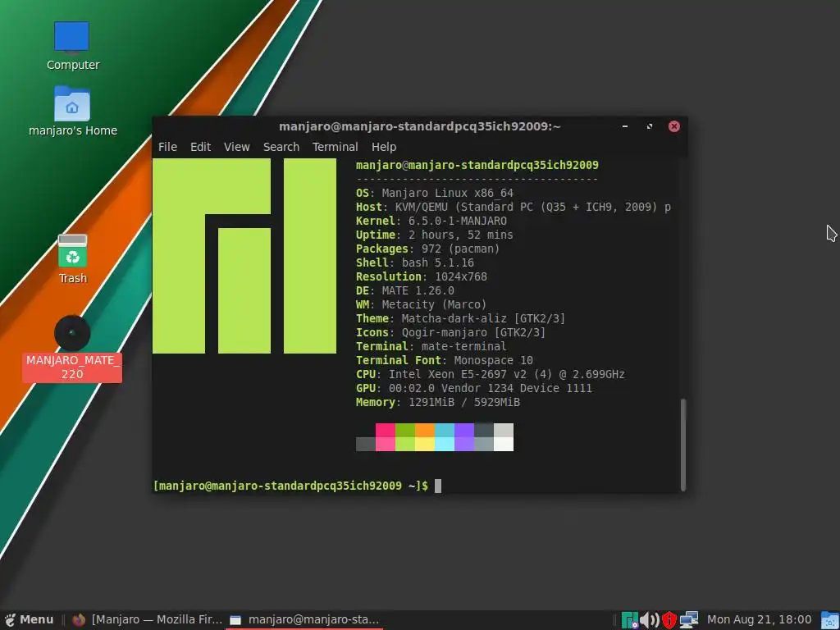
Task: Open the Edit menu in terminal
Action: pos(200,147)
